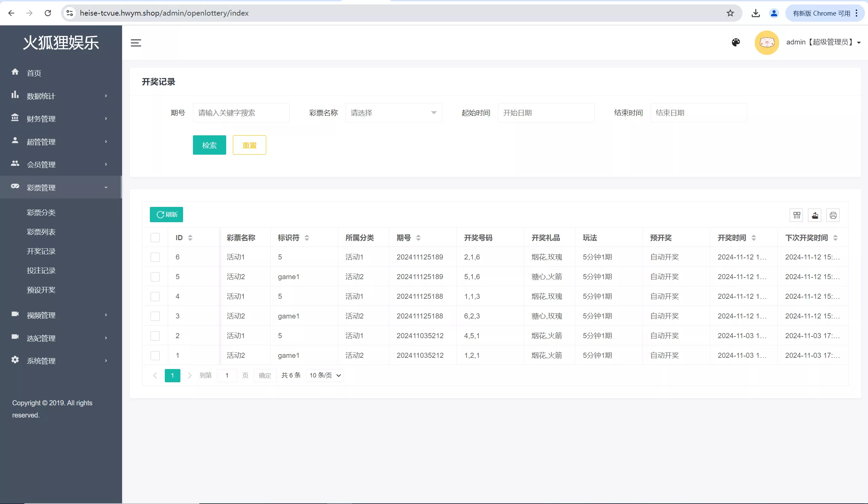
Task: Click the print icon above the table
Action: [833, 215]
